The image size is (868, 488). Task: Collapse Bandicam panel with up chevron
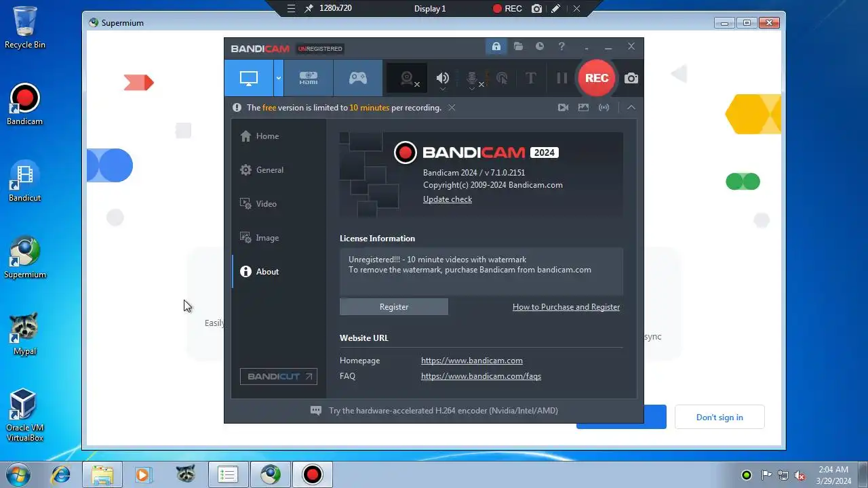coord(631,108)
